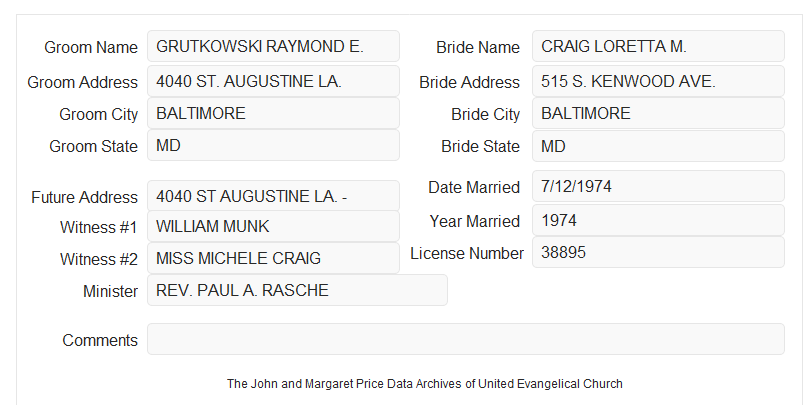
Task: Focus the Groom State field
Action: click(x=273, y=145)
